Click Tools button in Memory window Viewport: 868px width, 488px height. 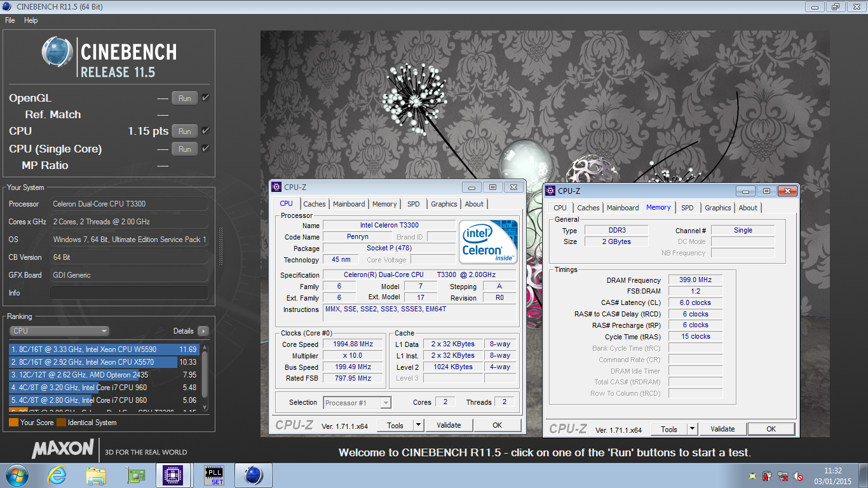point(669,429)
